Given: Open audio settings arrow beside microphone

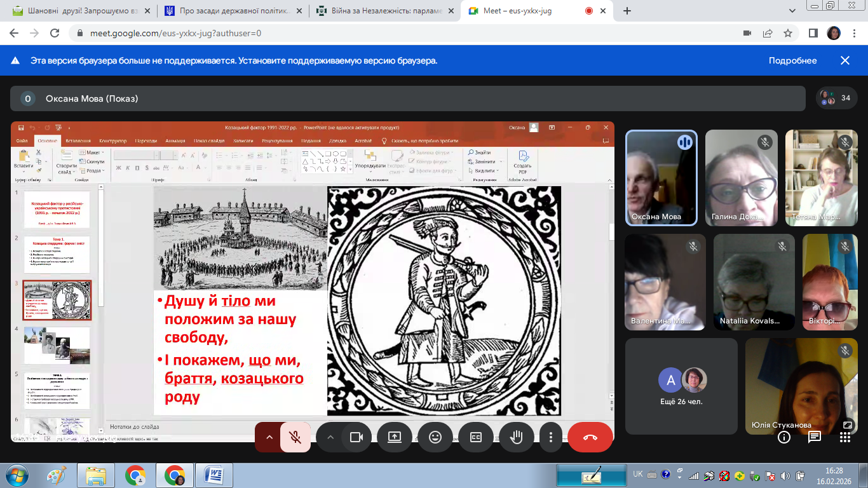Looking at the screenshot, I should [269, 437].
